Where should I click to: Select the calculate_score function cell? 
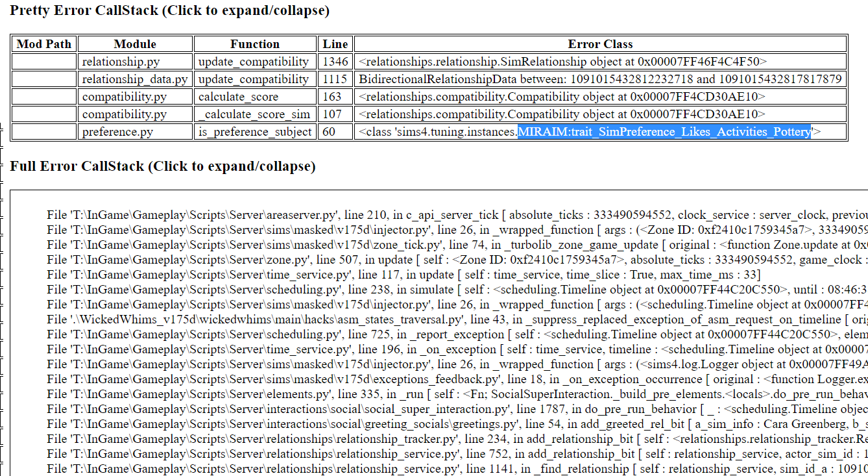255,97
